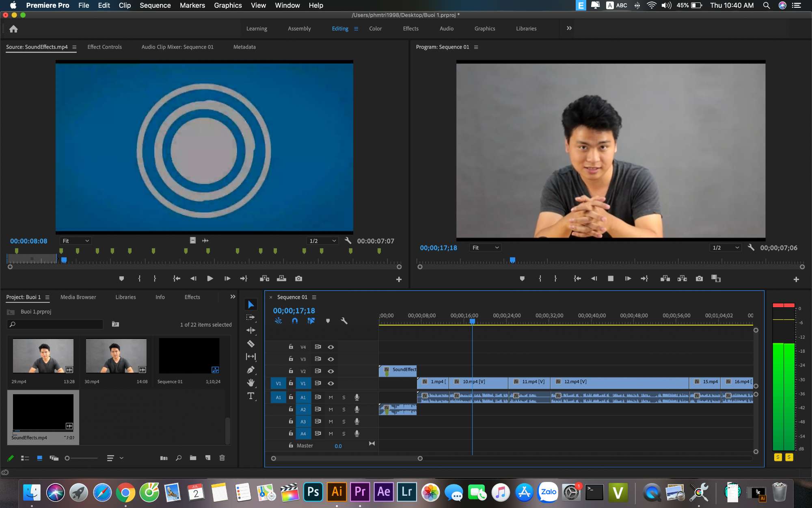
Task: Click Insert button in Source monitor
Action: (x=265, y=279)
